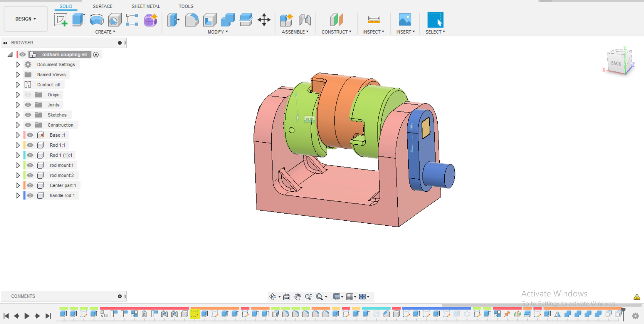Open the CREATE dropdown menu
Screen dimensions: 644x324
click(105, 32)
